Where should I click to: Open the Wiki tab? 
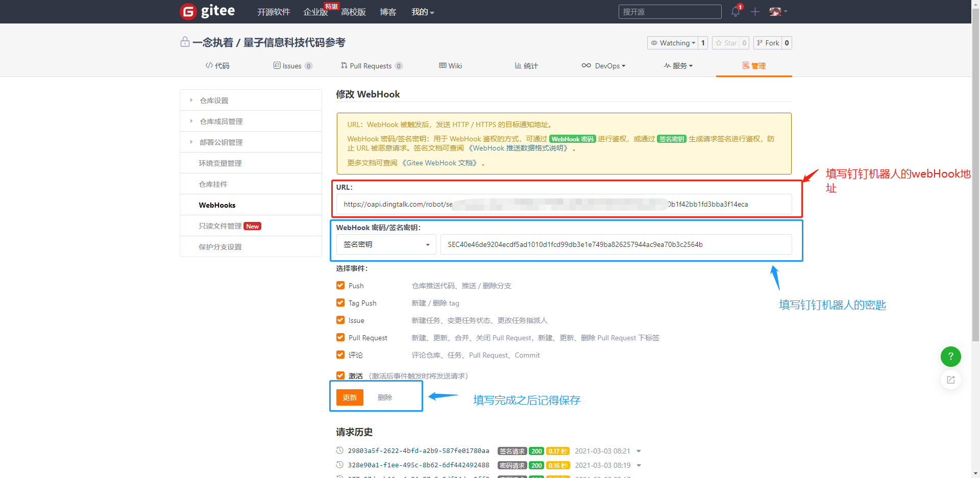450,66
